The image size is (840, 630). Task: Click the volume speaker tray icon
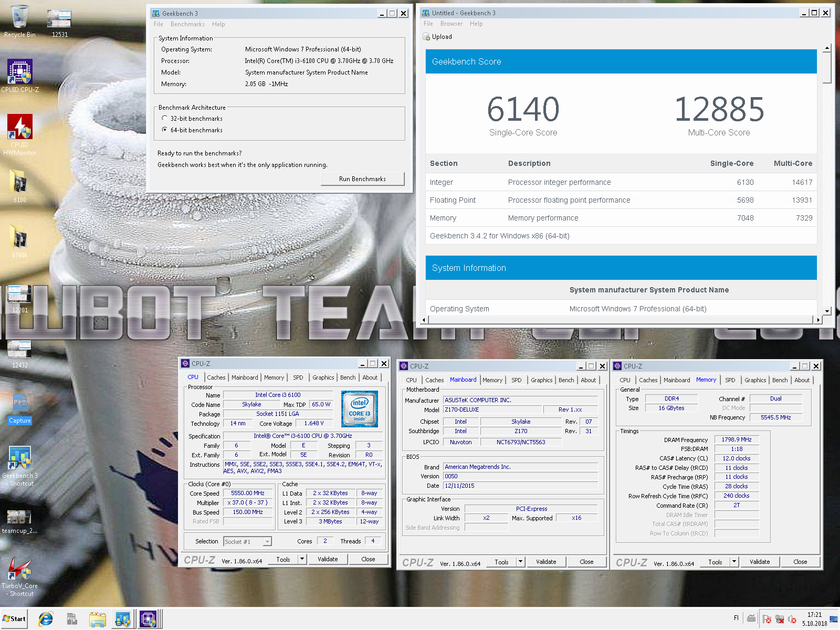pyautogui.click(x=792, y=619)
